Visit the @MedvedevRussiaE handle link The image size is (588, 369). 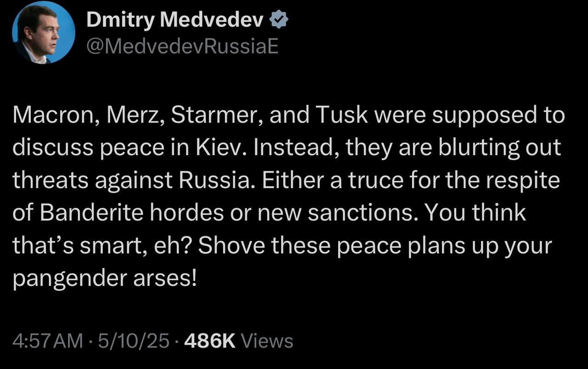(x=182, y=46)
